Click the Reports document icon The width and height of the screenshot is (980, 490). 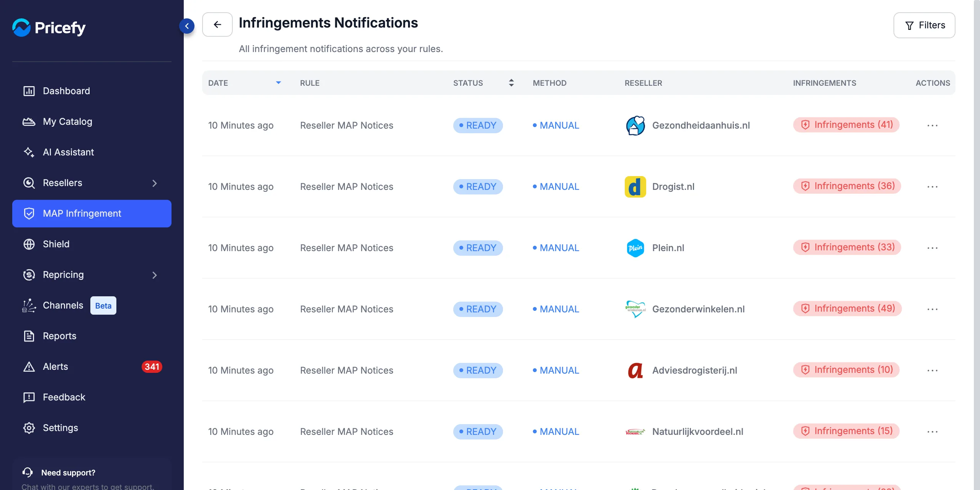coord(29,336)
